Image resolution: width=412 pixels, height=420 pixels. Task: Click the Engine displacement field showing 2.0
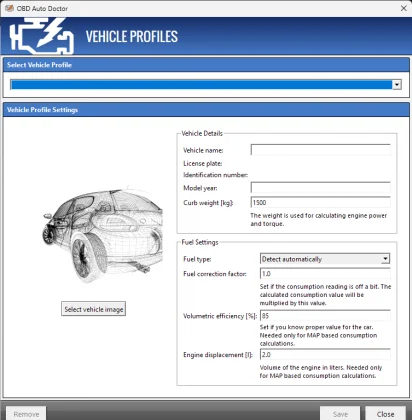coord(325,354)
